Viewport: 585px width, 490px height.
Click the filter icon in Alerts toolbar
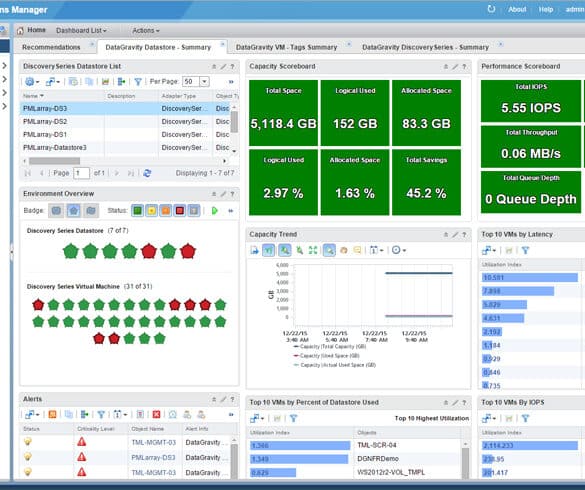point(101,414)
